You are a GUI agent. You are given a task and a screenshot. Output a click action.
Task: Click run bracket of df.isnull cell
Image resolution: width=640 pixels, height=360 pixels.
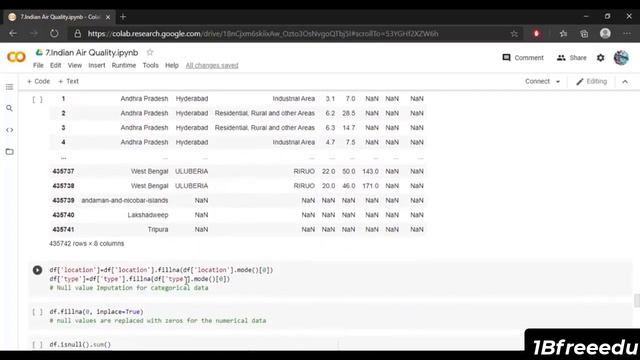(37, 344)
